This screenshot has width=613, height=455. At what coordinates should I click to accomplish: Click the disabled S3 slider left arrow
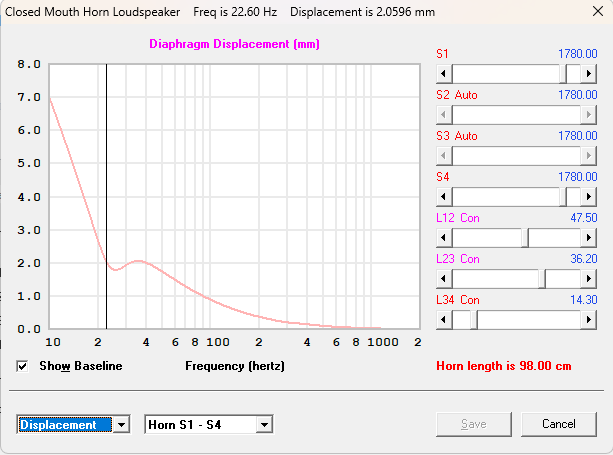(x=444, y=156)
